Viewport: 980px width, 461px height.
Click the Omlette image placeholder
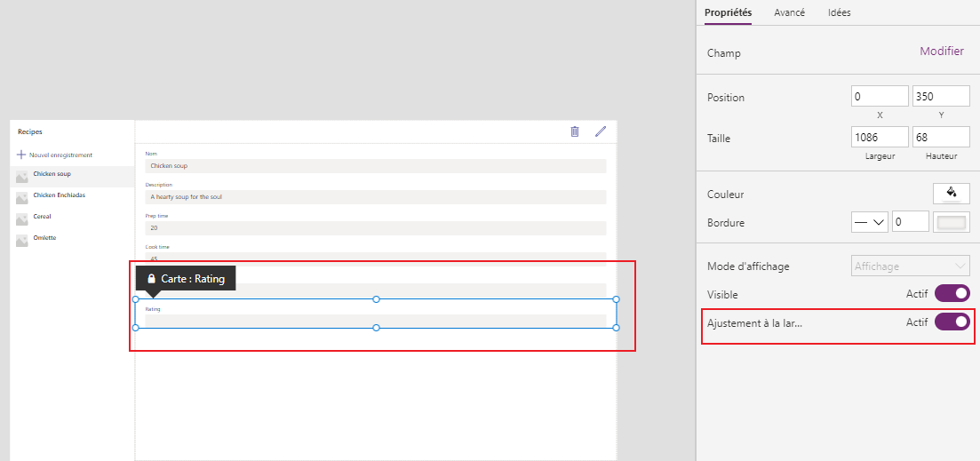pyautogui.click(x=22, y=241)
